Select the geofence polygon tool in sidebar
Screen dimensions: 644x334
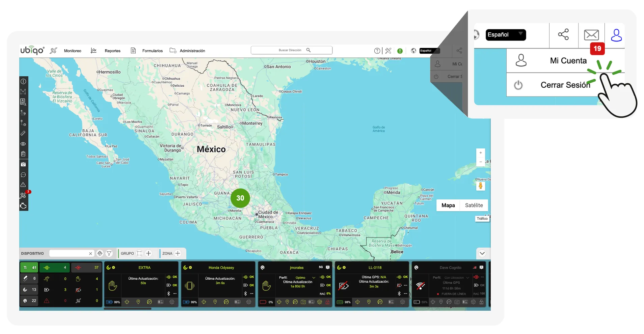23,91
